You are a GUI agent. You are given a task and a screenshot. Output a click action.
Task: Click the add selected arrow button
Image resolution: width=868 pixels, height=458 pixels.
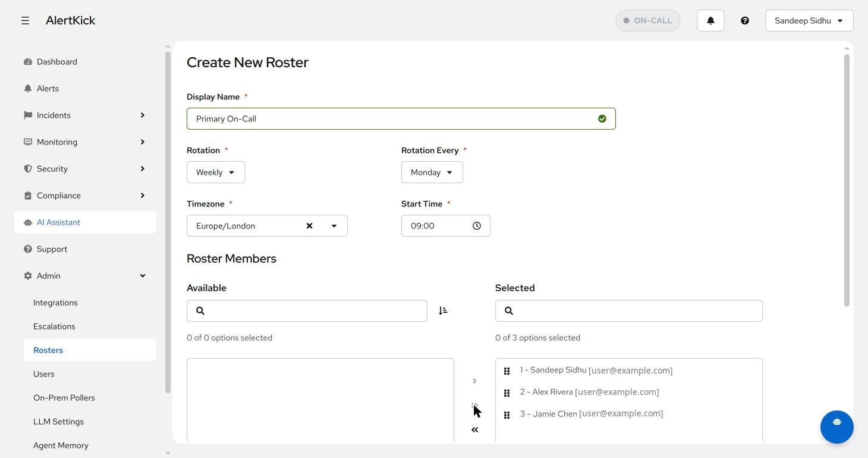coord(474,381)
